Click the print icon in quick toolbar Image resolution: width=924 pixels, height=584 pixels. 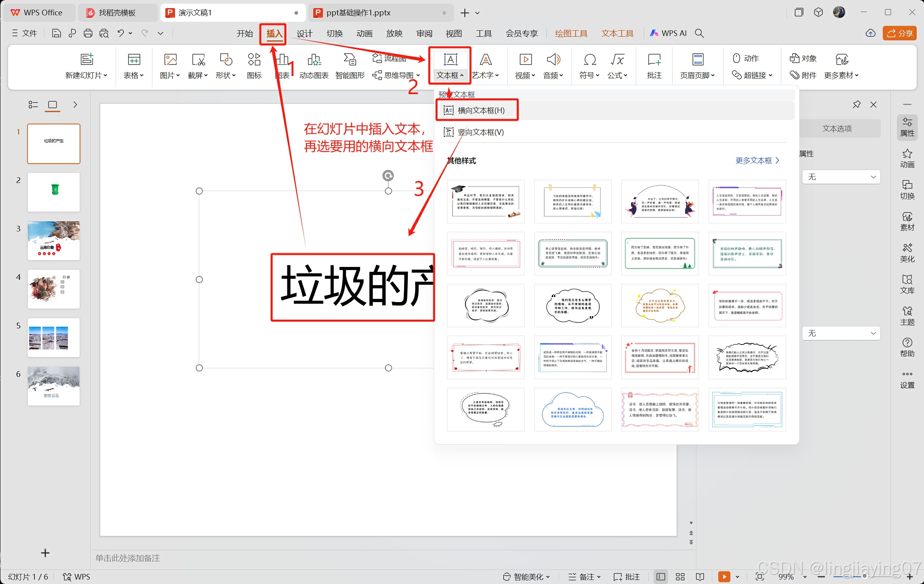(88, 34)
